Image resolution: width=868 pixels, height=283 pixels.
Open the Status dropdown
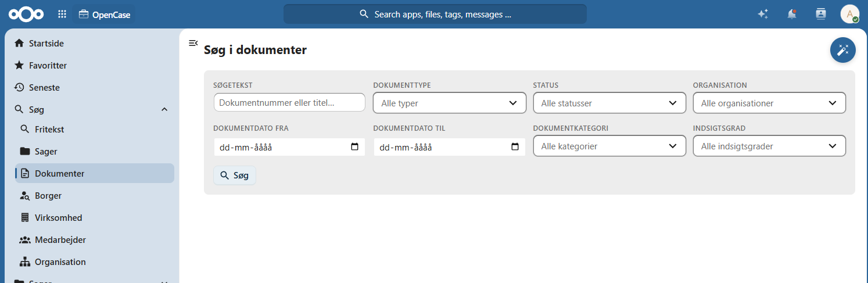coord(609,103)
